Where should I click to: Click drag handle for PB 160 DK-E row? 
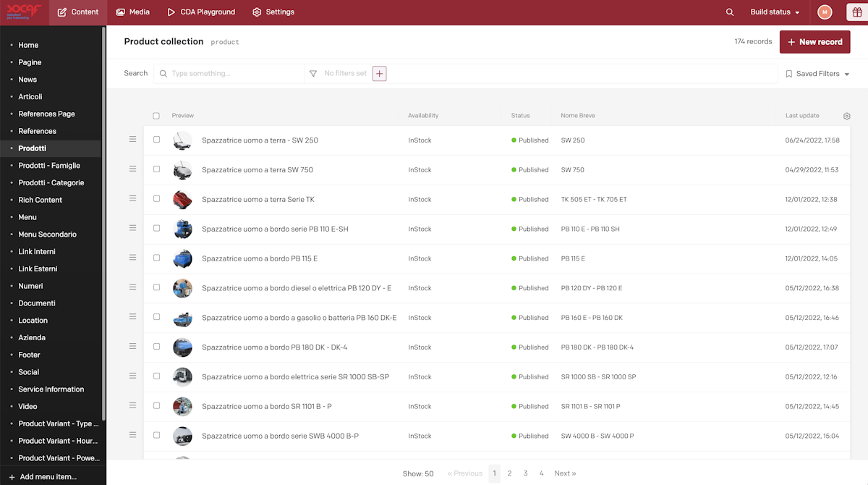132,317
